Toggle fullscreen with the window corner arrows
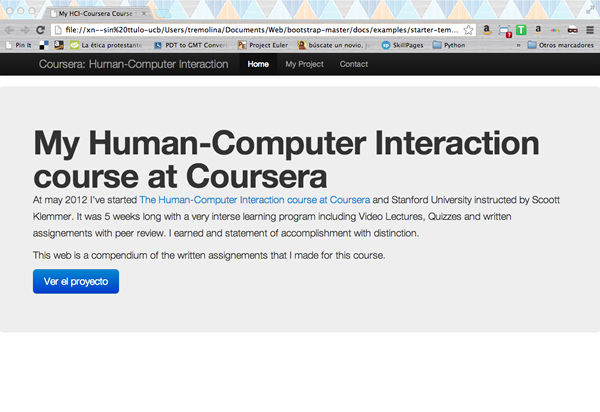 click(590, 10)
